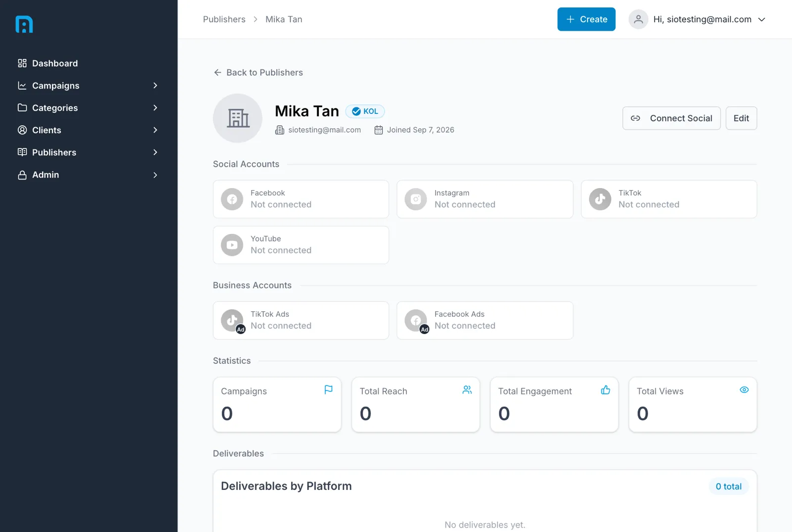Click the Categories folder icon

[x=22, y=108]
